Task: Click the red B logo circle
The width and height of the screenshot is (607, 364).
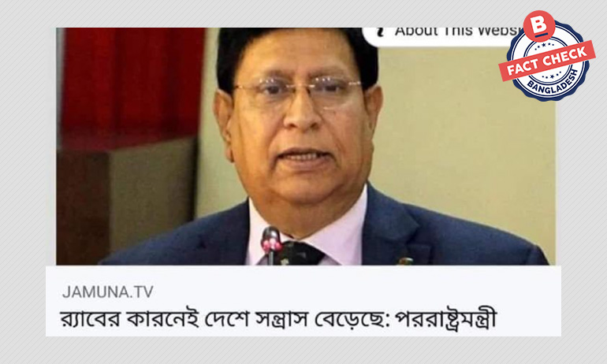Action: click(x=539, y=26)
